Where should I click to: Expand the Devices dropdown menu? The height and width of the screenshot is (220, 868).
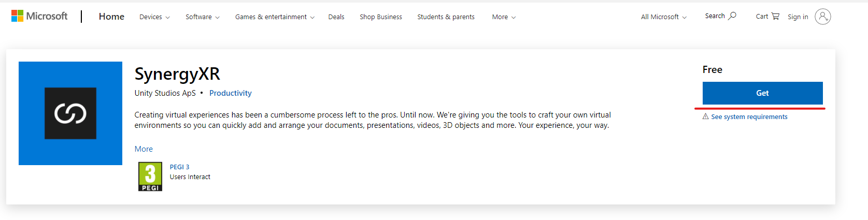154,17
